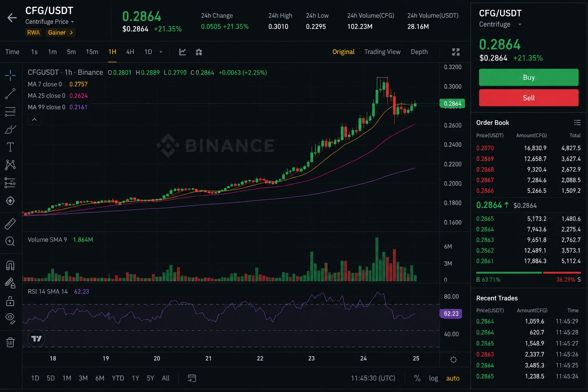
Task: Click the icons and stickers tool
Action: click(10, 201)
